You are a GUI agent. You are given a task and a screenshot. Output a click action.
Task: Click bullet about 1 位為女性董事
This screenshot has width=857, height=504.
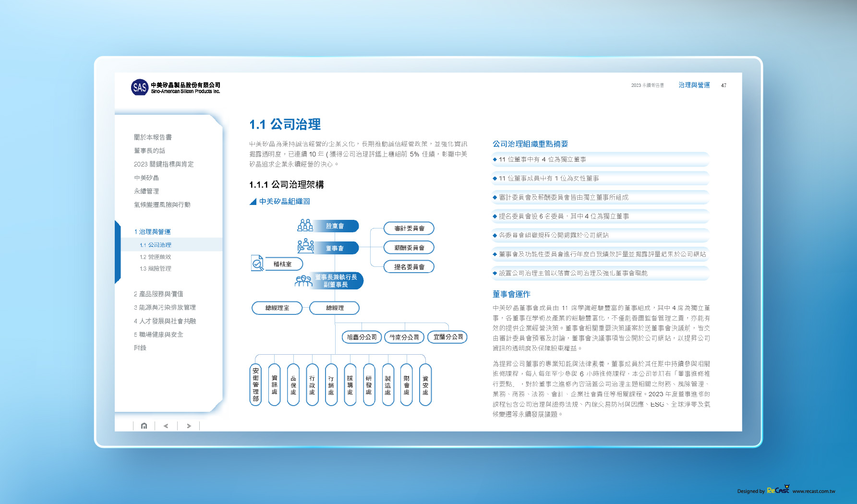600,178
